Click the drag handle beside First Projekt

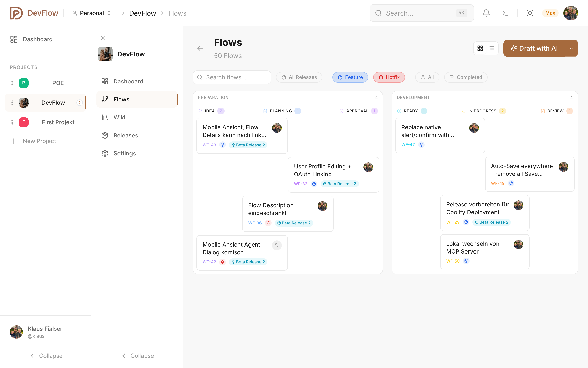12,122
